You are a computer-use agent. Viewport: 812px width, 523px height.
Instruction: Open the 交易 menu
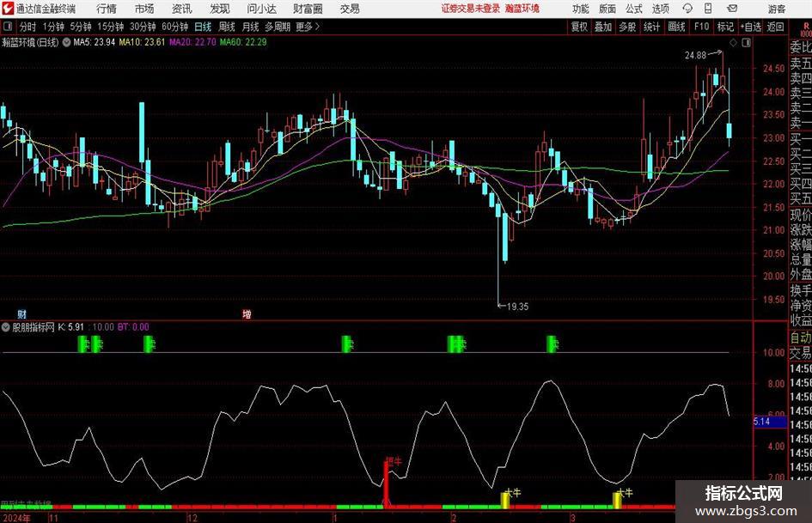point(350,9)
